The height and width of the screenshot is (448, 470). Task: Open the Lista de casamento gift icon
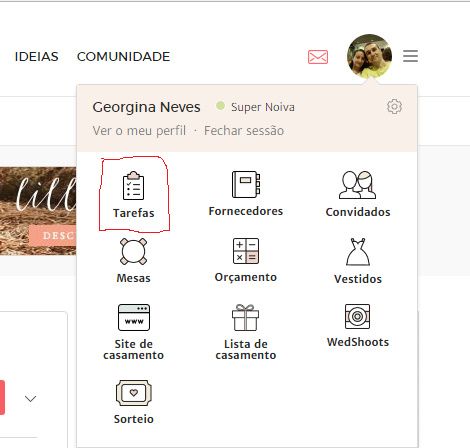pos(245,317)
